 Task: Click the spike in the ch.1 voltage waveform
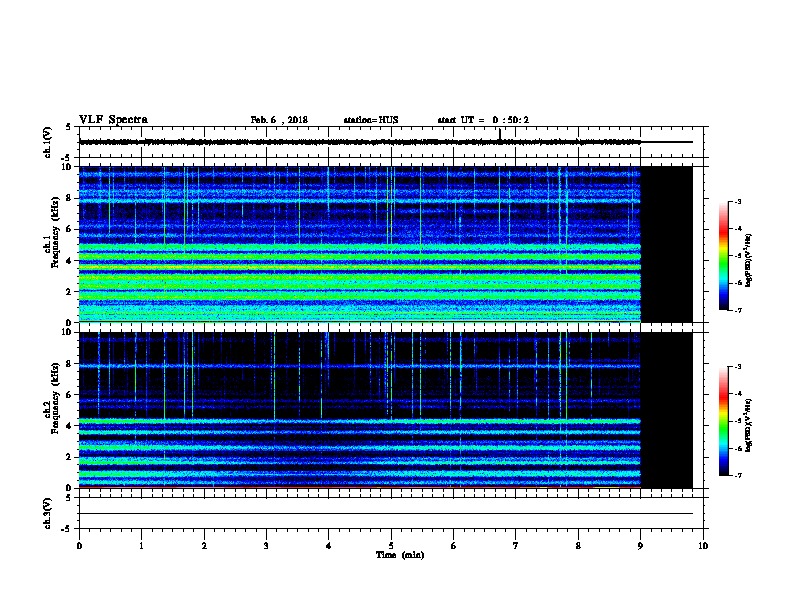(x=500, y=134)
